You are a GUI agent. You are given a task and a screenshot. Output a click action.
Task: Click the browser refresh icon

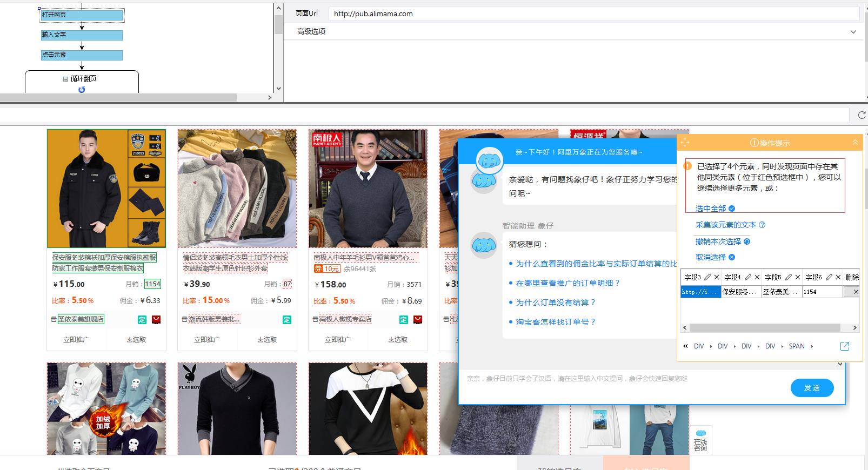(x=862, y=115)
